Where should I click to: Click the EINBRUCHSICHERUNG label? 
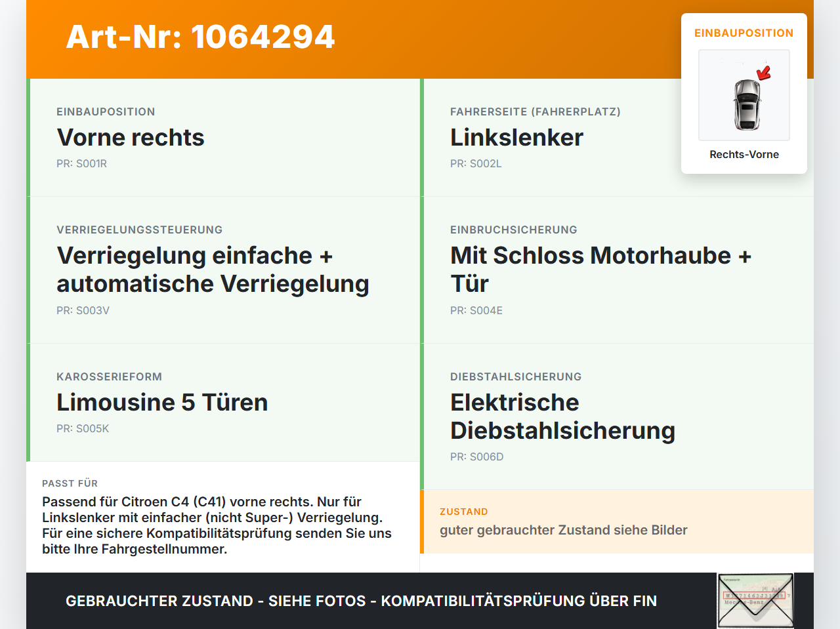tap(514, 230)
